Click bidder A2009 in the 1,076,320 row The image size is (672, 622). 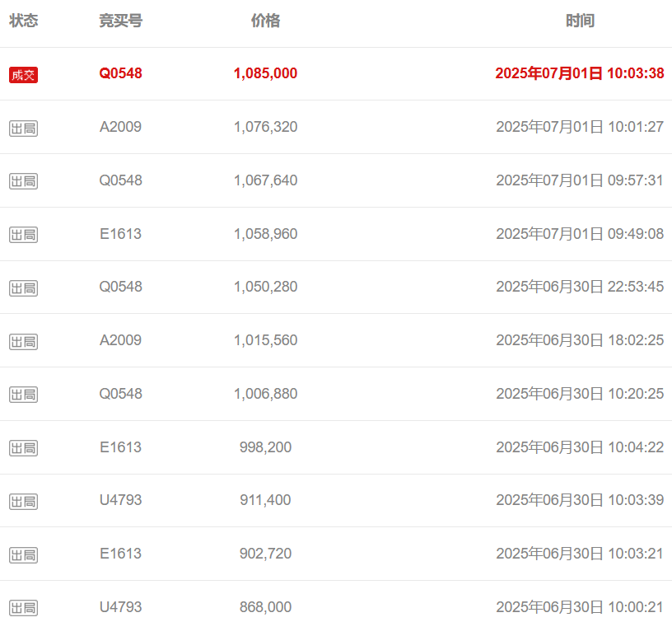(x=120, y=127)
